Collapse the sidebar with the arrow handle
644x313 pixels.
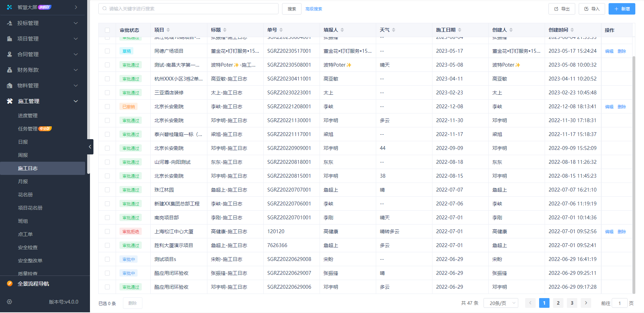[x=90, y=146]
